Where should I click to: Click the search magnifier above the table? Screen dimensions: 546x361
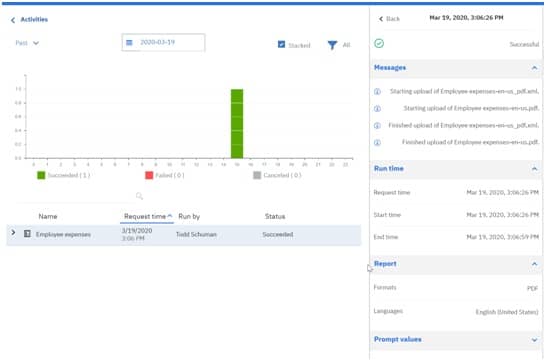[139, 196]
